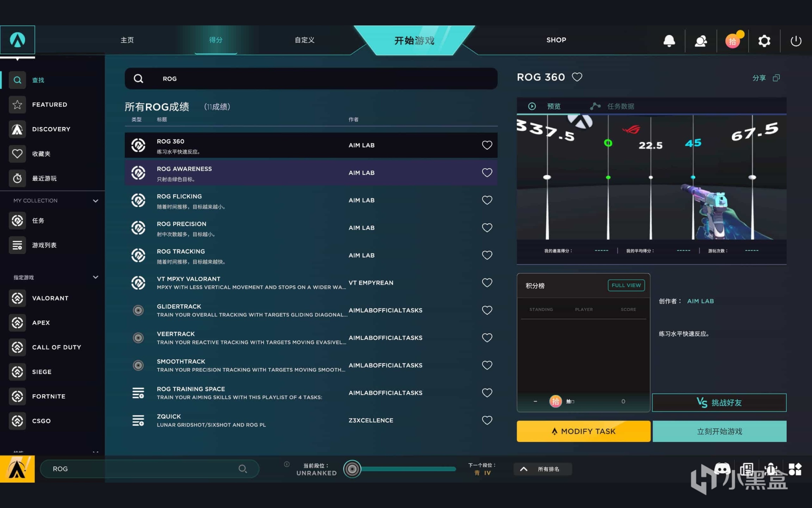The image size is (812, 508).
Task: Click the notifications bell icon
Action: tap(669, 41)
